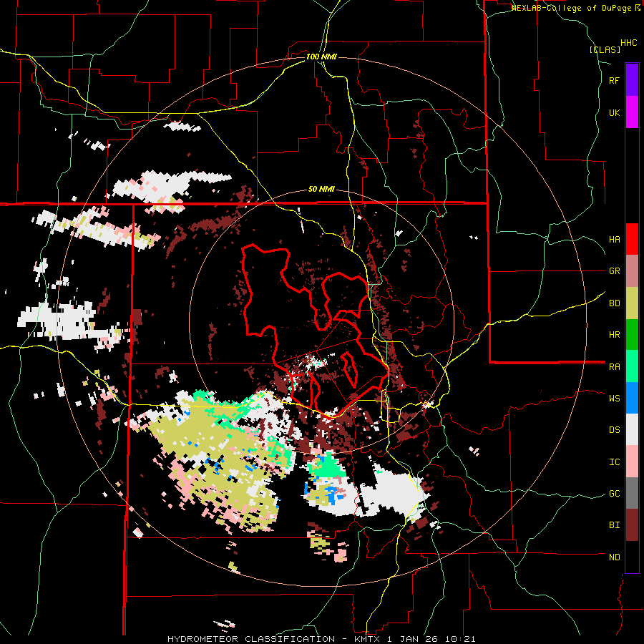Click the ND black legend swatch
Screen dimensions: 644x644
pyautogui.click(x=632, y=557)
